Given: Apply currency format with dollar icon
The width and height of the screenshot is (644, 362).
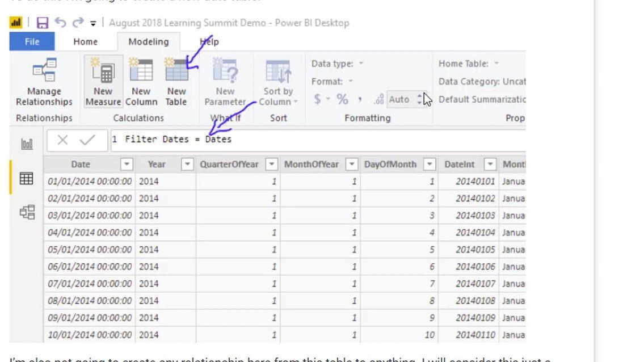Looking at the screenshot, I should tap(317, 99).
